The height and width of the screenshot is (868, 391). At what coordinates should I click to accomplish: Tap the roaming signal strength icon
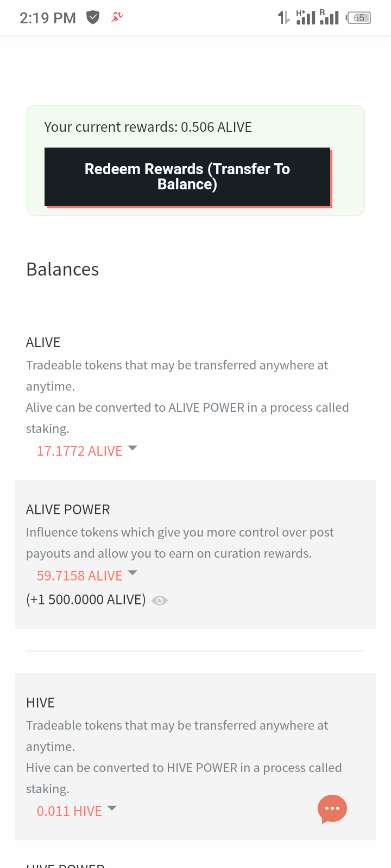tap(329, 17)
